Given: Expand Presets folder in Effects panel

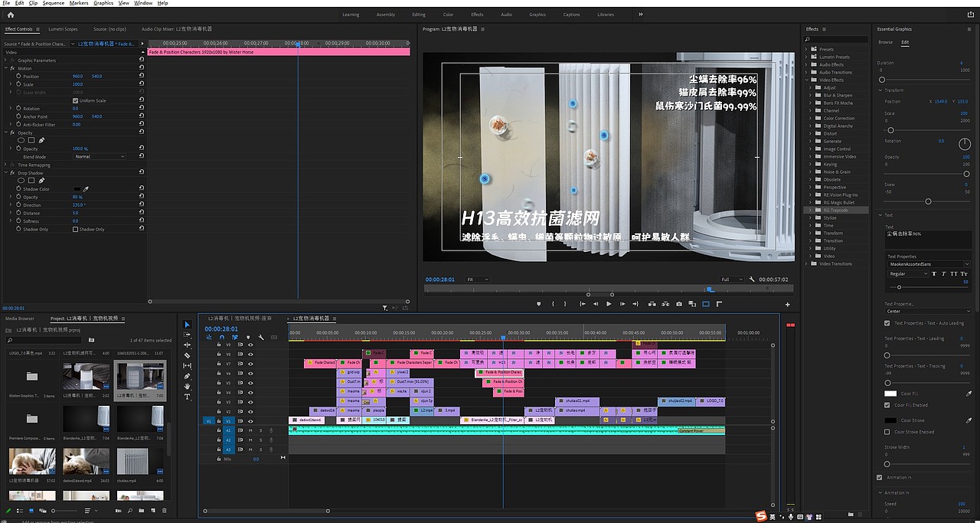Looking at the screenshot, I should [x=808, y=49].
